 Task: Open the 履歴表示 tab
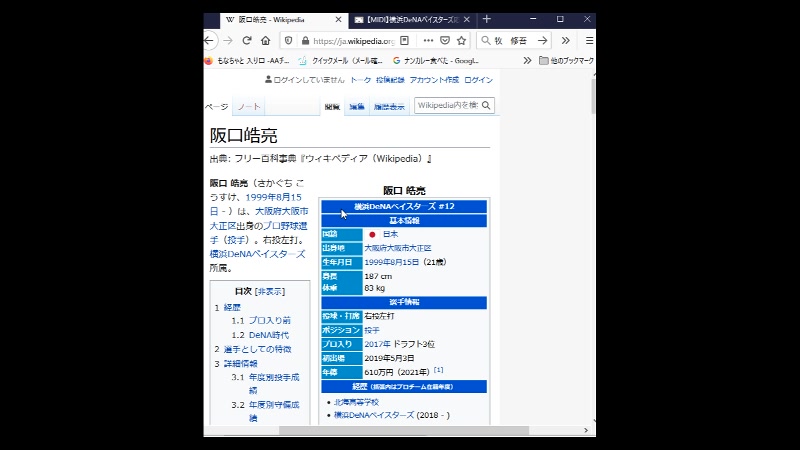pyautogui.click(x=389, y=107)
